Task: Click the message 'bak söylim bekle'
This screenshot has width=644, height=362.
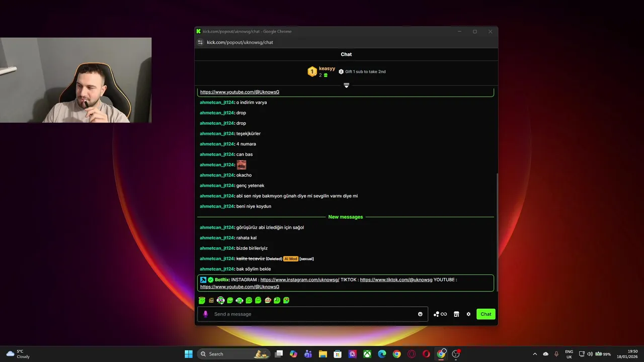Action: 254,269
